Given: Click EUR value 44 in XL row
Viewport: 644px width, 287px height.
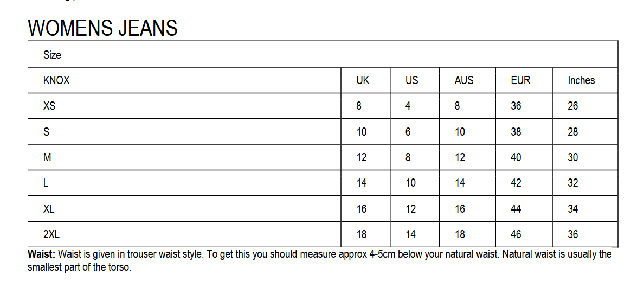Looking at the screenshot, I should pos(516,209).
